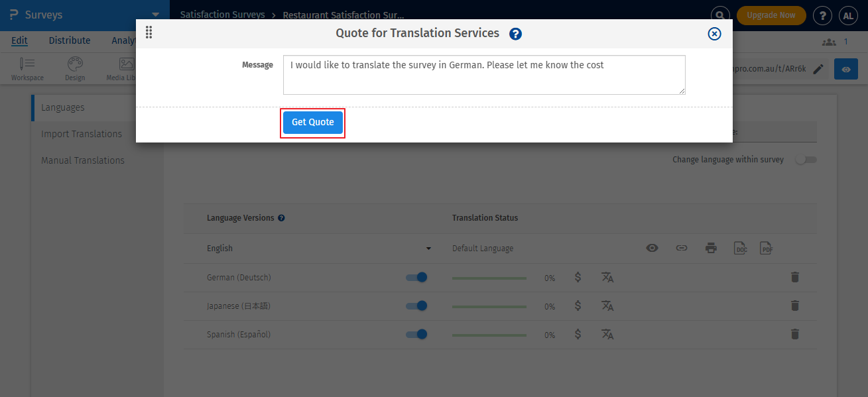Switch to the Edit tab
The width and height of the screenshot is (868, 397).
(x=19, y=40)
